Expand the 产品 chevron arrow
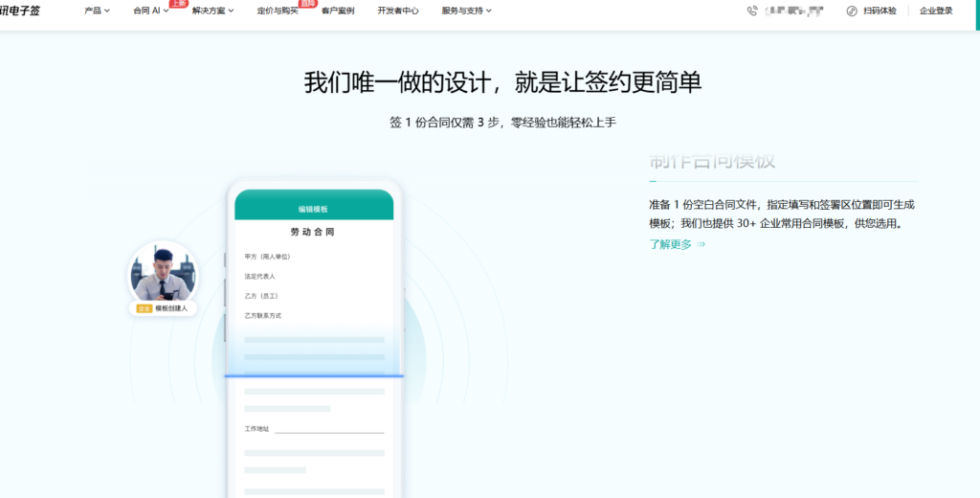 tap(107, 11)
